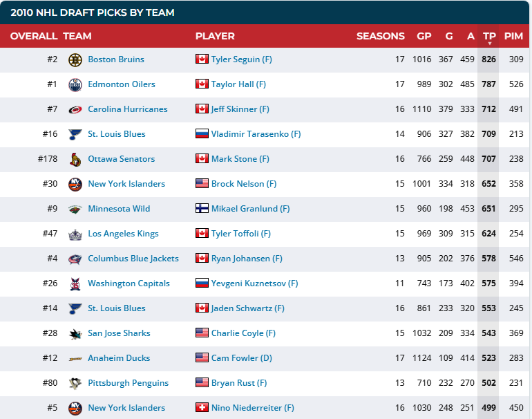Click the Islanders logo in the #30 row

coord(75,184)
